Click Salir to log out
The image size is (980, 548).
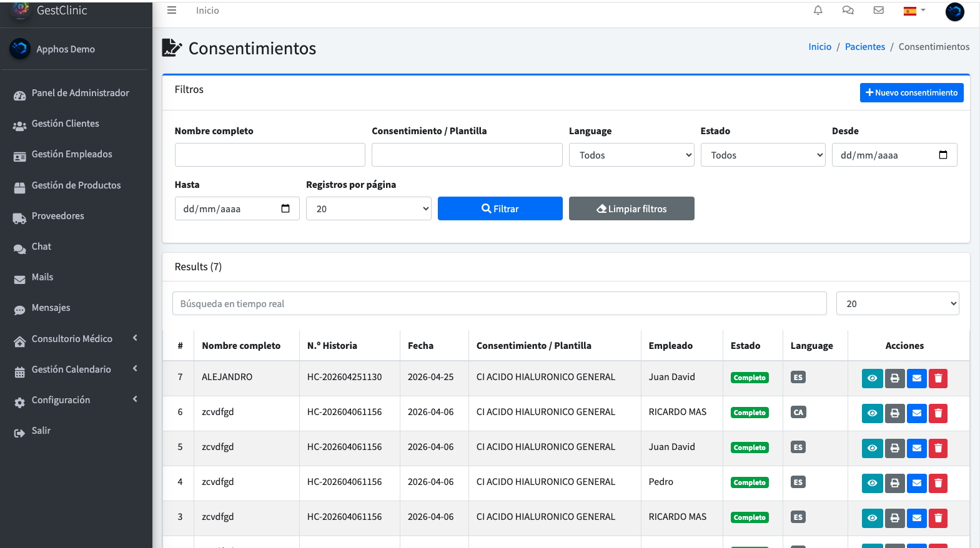pyautogui.click(x=76, y=431)
